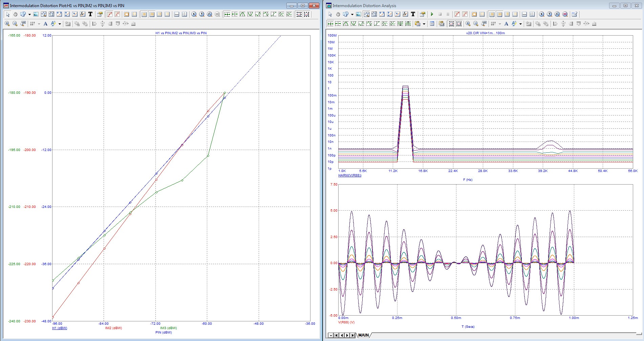Start the analysis with the green Run arrow
This screenshot has height=341, width=644.
click(432, 14)
